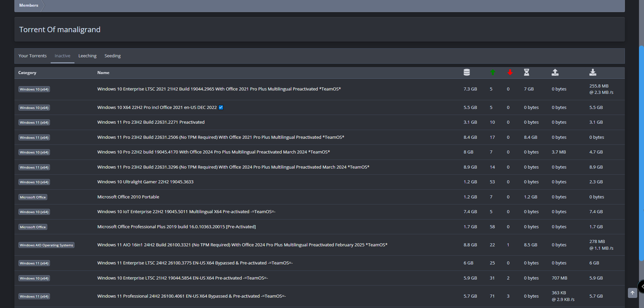Image resolution: width=644 pixels, height=308 pixels.
Task: Click the downloaded column icon
Action: [593, 72]
